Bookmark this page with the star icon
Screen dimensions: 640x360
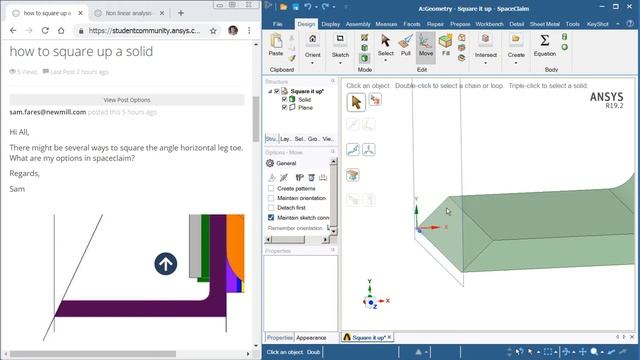tap(213, 31)
